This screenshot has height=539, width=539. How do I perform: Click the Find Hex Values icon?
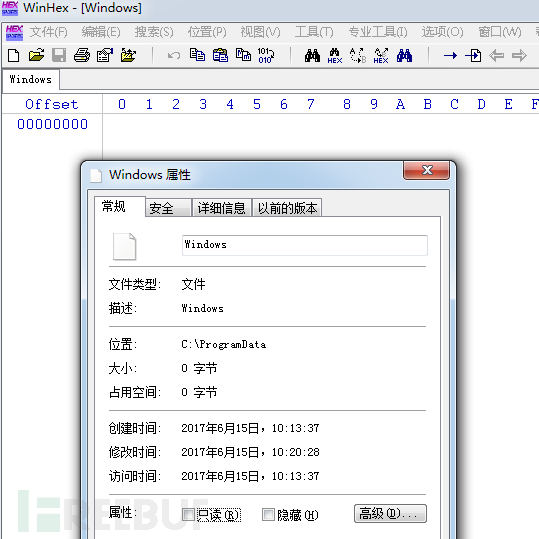[x=335, y=56]
